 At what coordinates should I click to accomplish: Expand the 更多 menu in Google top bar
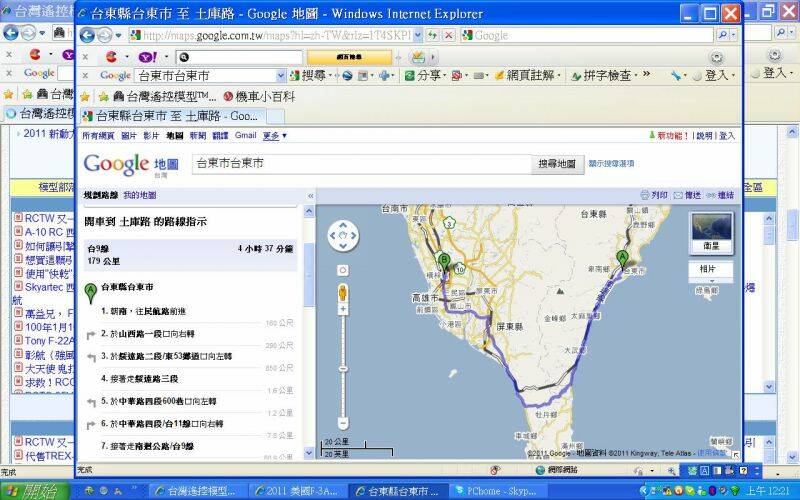[274, 136]
